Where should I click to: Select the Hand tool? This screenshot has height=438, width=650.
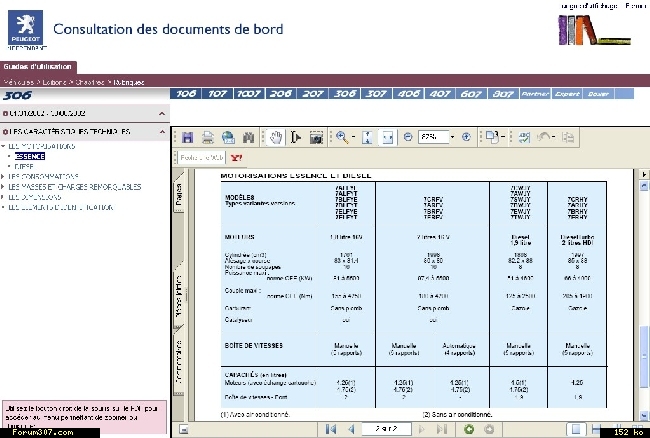[276, 137]
